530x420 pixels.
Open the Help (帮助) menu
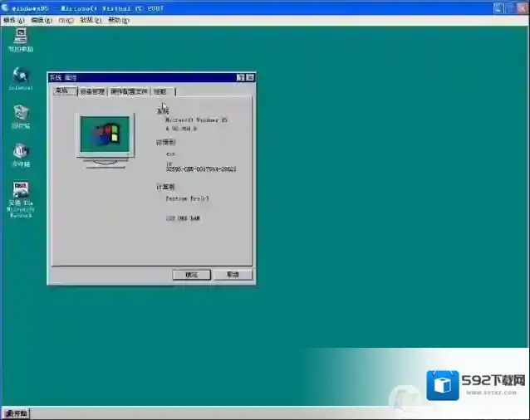click(115, 20)
